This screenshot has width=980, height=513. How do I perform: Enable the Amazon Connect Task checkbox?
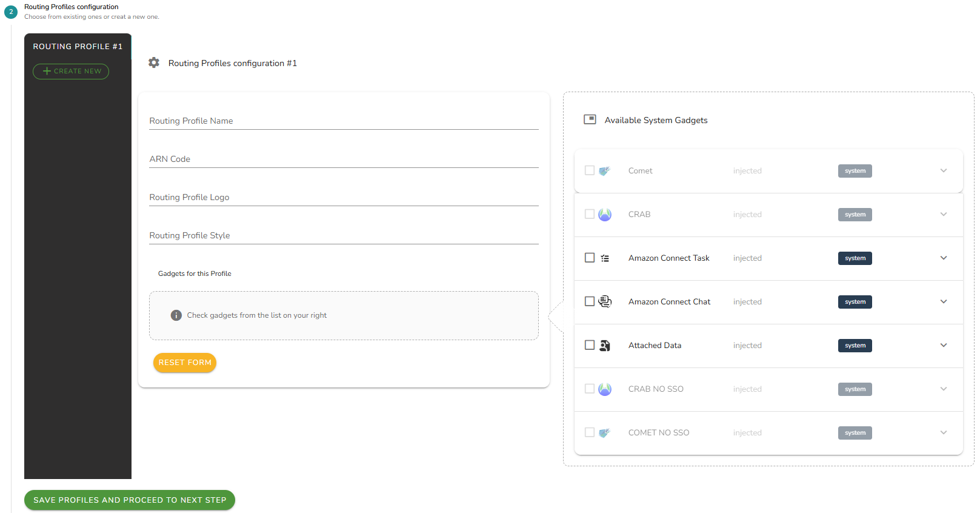[590, 258]
